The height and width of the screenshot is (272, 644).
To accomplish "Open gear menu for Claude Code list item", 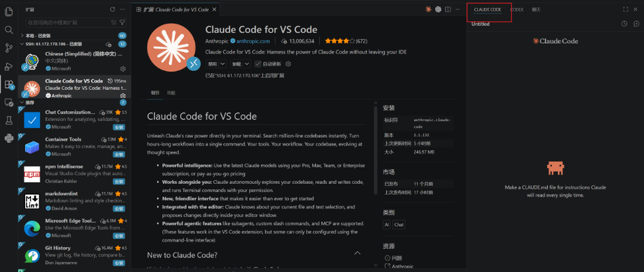I will tap(123, 95).
